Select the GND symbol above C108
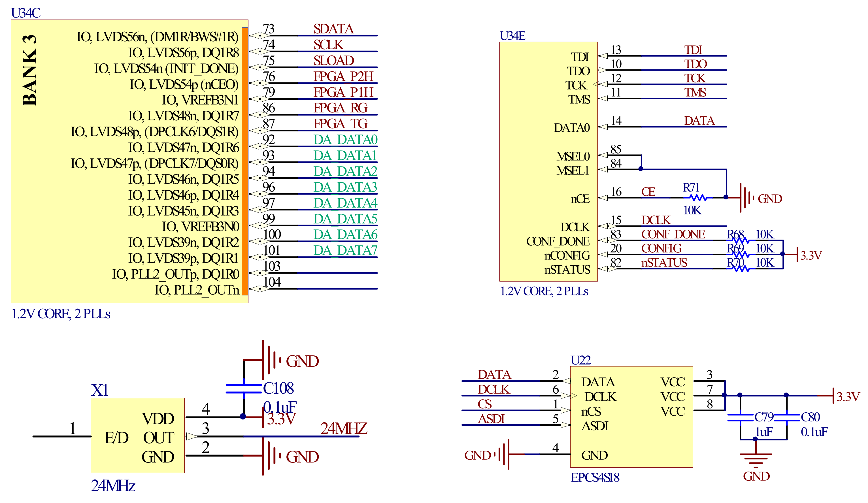This screenshot has height=503, width=868. 270,360
